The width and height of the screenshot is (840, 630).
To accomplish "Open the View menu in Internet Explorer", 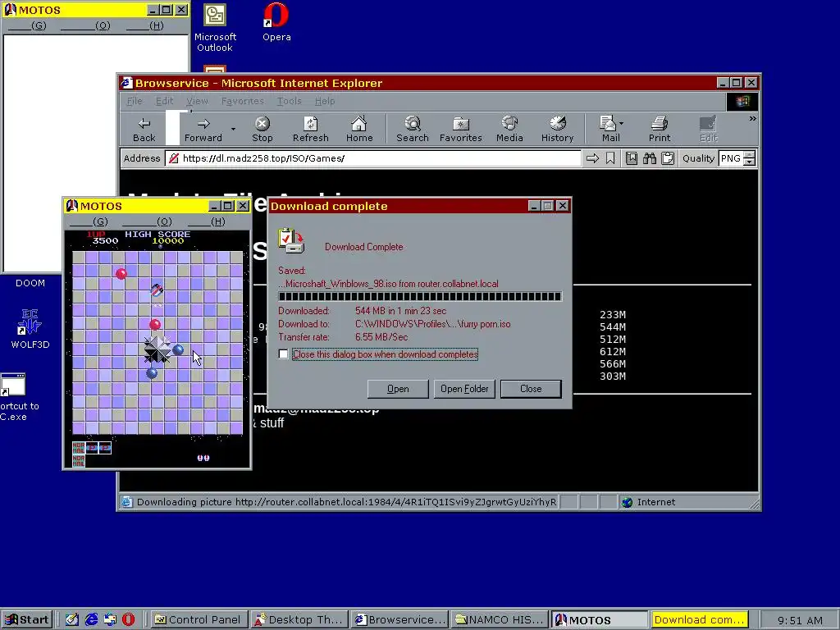I will click(x=197, y=101).
